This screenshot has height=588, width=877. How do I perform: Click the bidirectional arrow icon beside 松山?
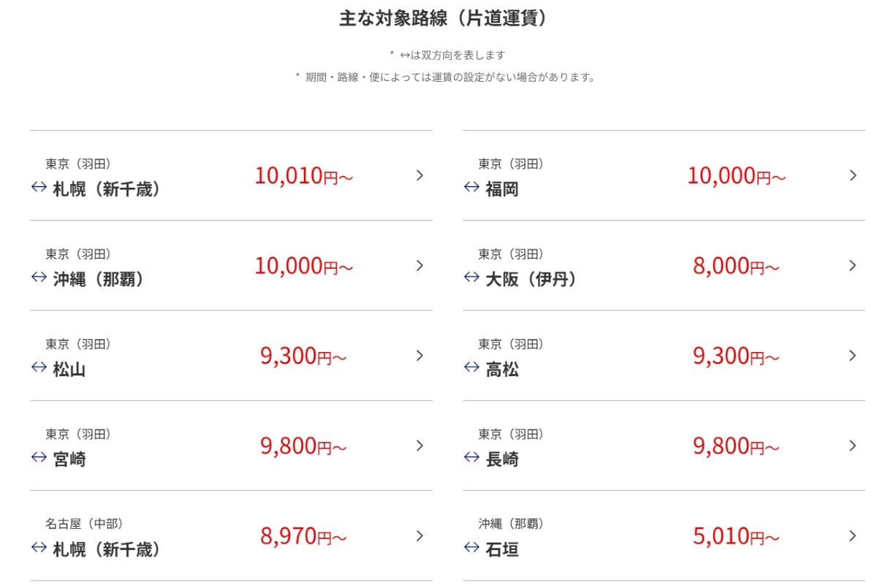tap(39, 367)
